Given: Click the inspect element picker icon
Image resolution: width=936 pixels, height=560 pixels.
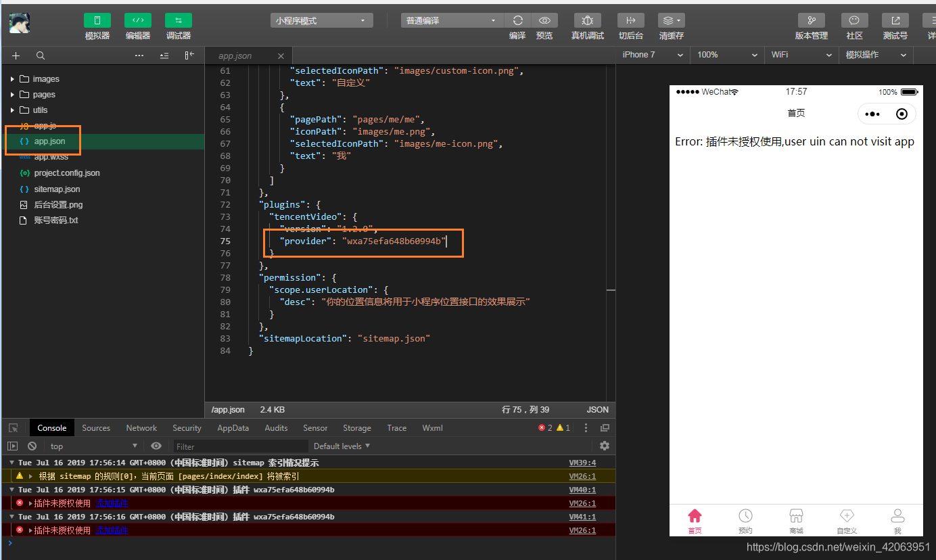Looking at the screenshot, I should click(13, 428).
